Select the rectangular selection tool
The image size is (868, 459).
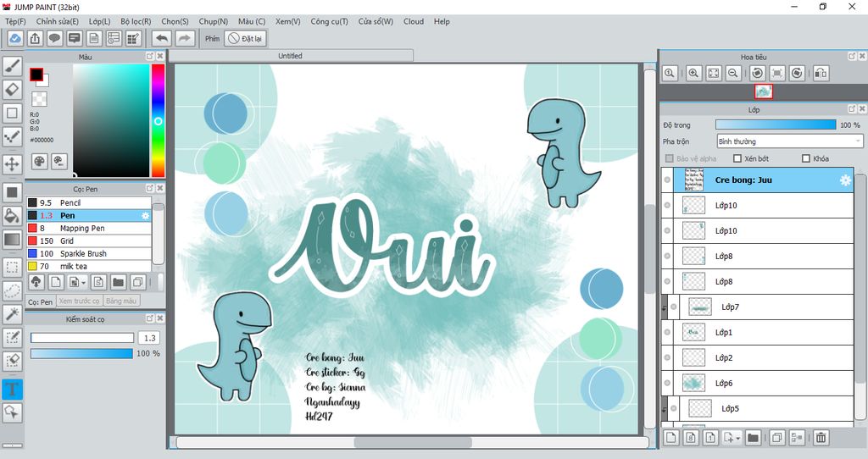pos(12,268)
